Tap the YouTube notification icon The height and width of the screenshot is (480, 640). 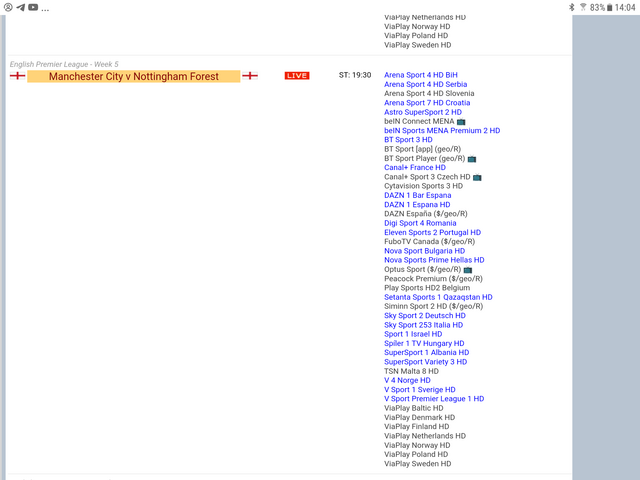[x=33, y=7]
